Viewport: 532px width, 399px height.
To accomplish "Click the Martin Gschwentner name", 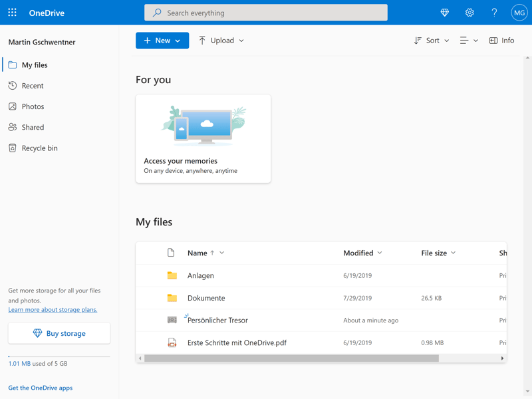I will 42,42.
